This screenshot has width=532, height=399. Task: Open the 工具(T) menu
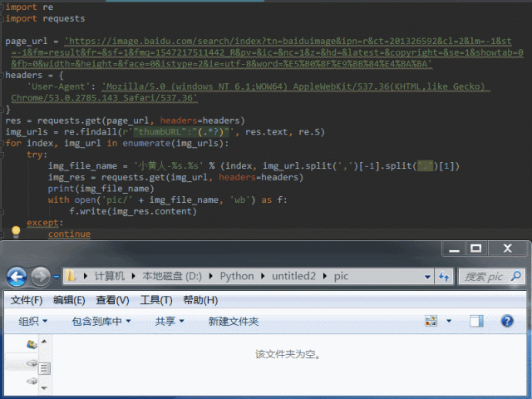[x=156, y=300]
